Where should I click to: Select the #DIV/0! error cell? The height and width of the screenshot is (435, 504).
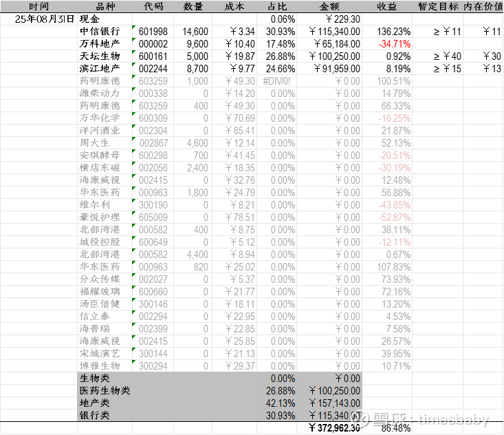(x=276, y=81)
